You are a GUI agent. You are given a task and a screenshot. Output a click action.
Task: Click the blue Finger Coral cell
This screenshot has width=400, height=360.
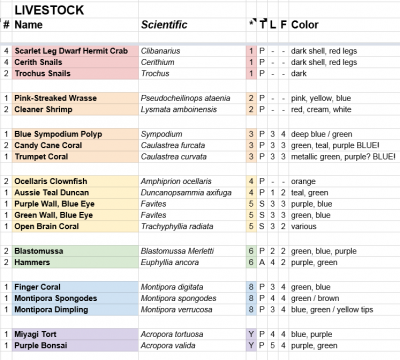click(76, 287)
